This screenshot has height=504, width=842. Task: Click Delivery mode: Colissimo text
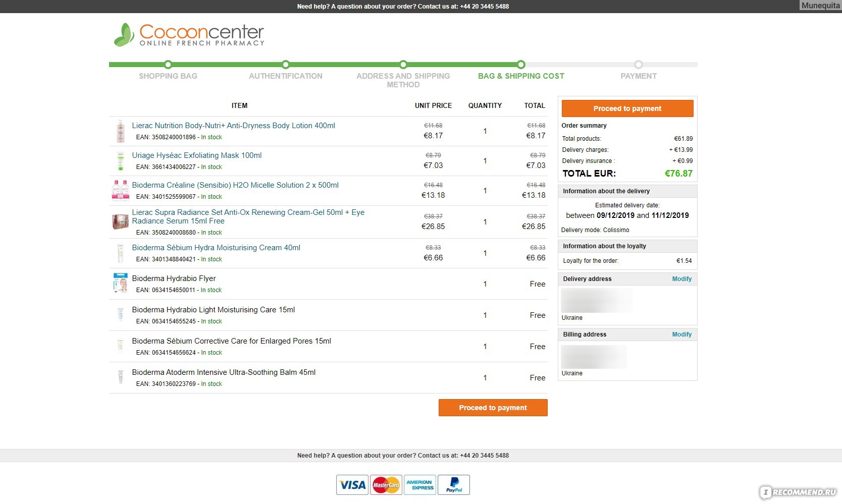tap(595, 230)
